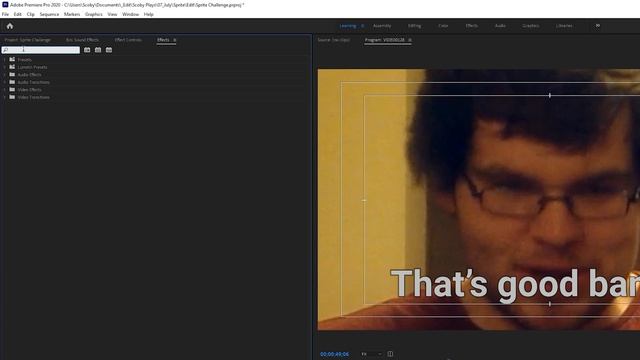This screenshot has height=360, width=640.
Task: Open the Edit menu
Action: click(18, 14)
